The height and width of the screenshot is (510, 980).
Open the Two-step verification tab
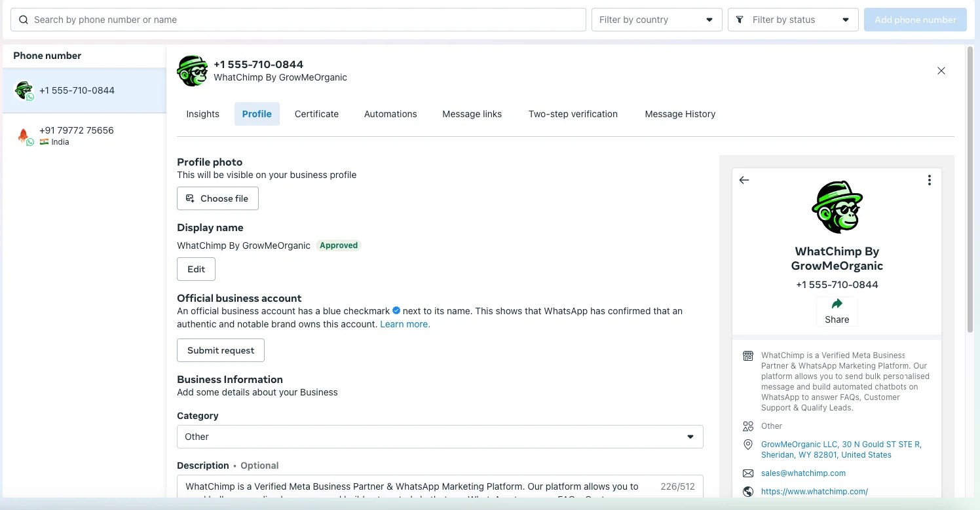point(573,114)
